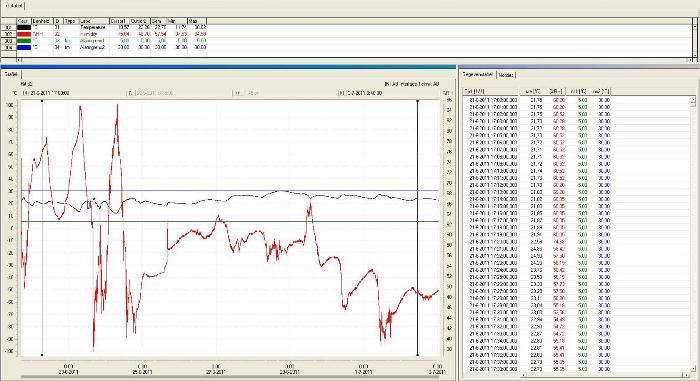Image resolution: width=700 pixels, height=381 pixels.
Task: Click the Tijd column header in data table
Action: [491, 91]
